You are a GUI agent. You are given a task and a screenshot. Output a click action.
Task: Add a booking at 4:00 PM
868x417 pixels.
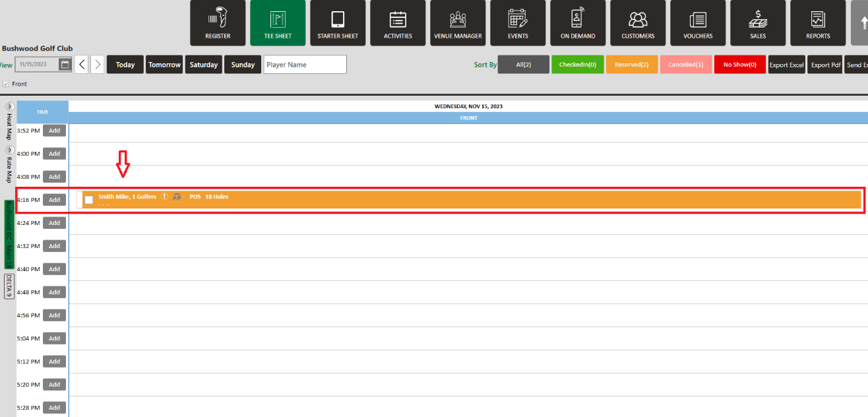click(54, 154)
